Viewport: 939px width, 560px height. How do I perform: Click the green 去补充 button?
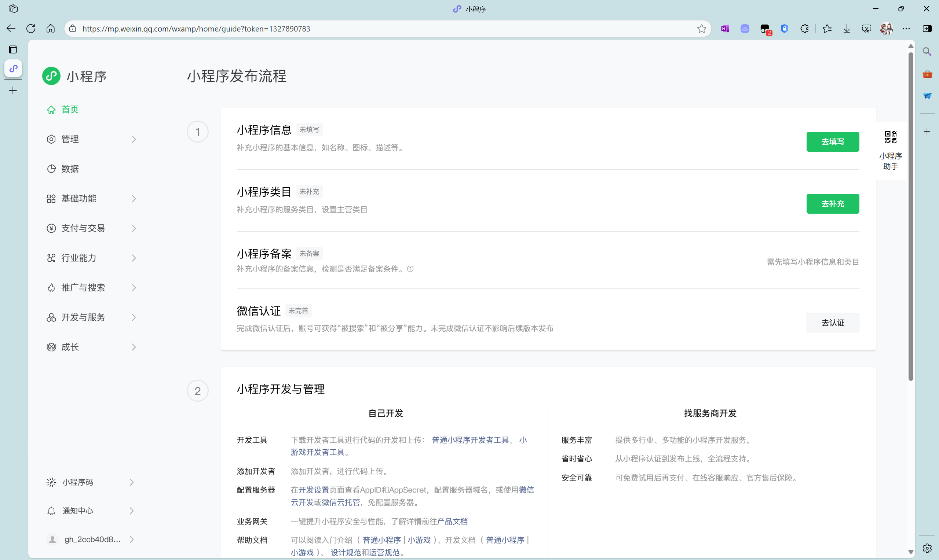coord(833,204)
